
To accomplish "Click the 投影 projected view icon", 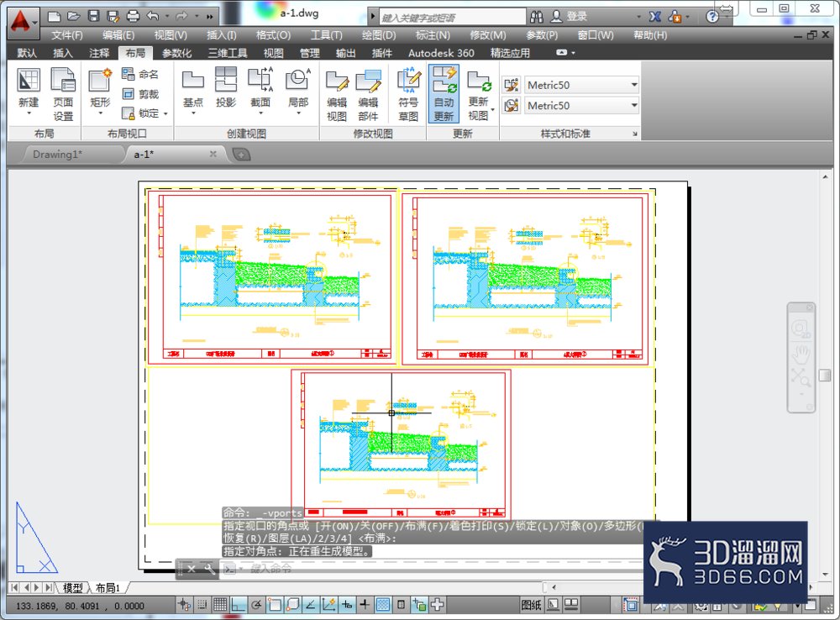I will tap(225, 87).
